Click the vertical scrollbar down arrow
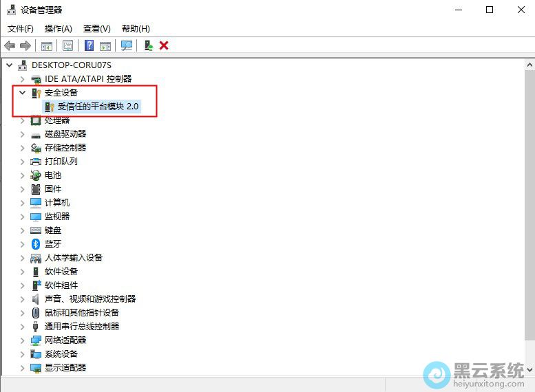535x392 pixels. tap(529, 369)
